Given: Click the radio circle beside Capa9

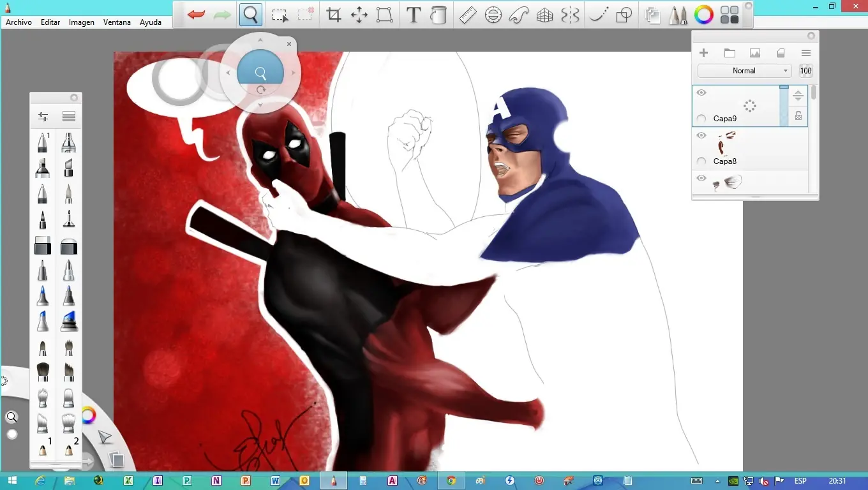Looking at the screenshot, I should coord(701,119).
